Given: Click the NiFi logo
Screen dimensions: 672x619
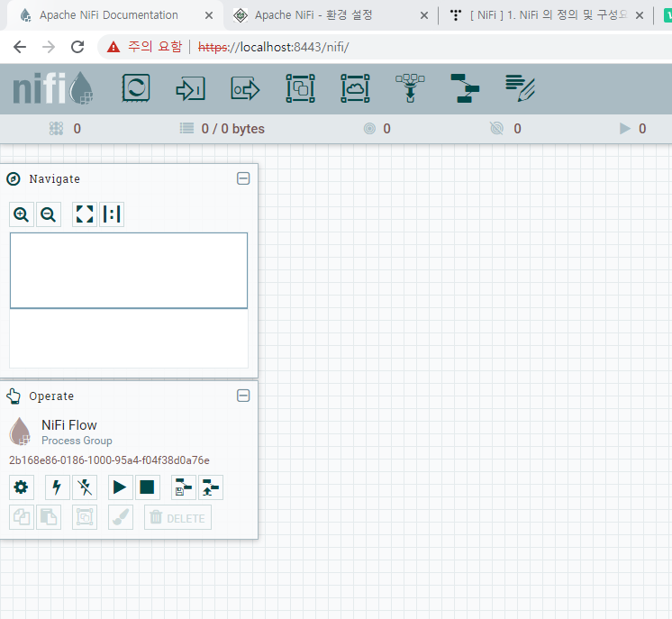Looking at the screenshot, I should point(53,88).
